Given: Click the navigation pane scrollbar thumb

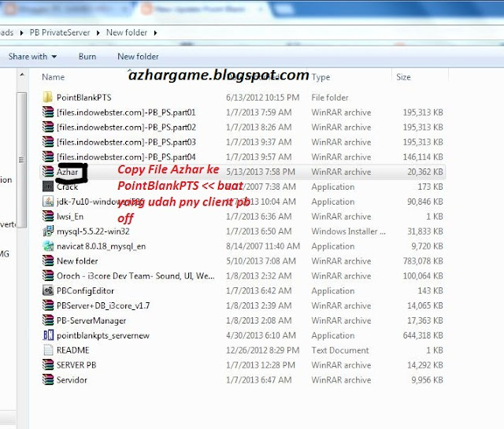Looking at the screenshot, I should [21, 160].
